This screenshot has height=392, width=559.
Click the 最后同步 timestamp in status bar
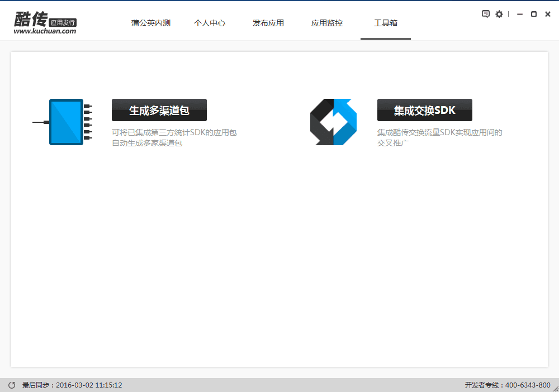point(72,385)
